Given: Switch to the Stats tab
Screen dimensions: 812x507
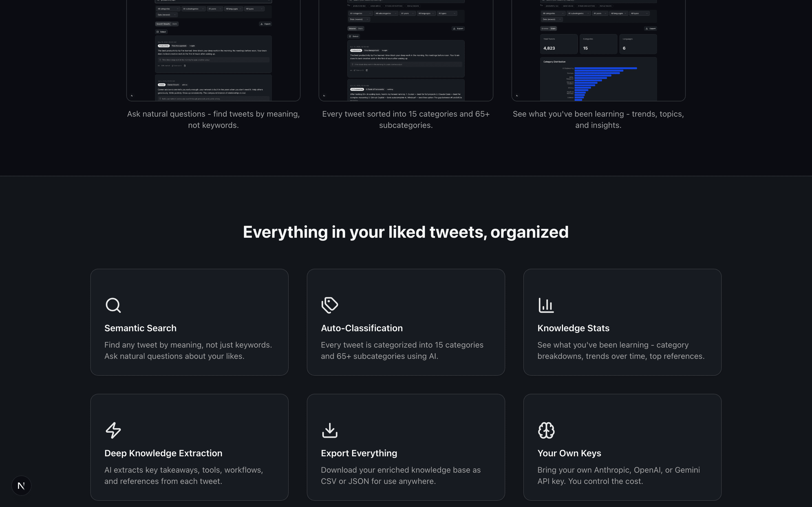Looking at the screenshot, I should [361, 28].
